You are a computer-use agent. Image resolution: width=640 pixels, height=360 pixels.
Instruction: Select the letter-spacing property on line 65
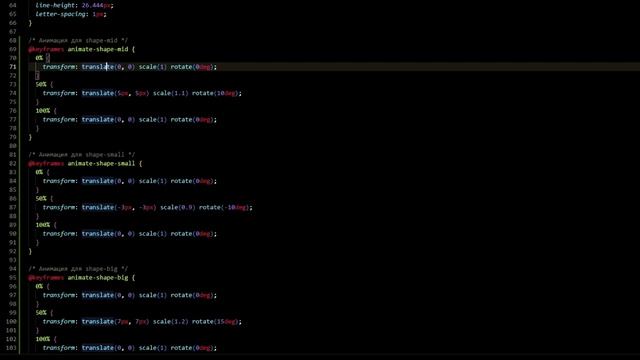60,14
